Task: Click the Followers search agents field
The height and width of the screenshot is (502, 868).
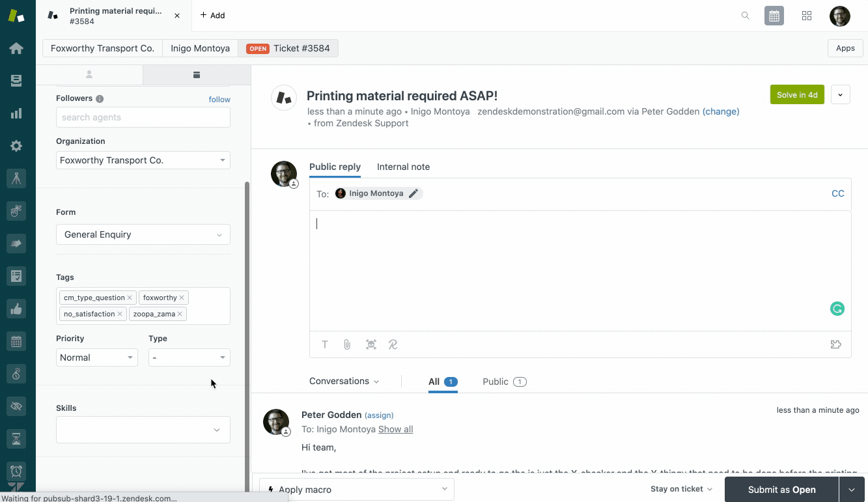Action: point(143,117)
